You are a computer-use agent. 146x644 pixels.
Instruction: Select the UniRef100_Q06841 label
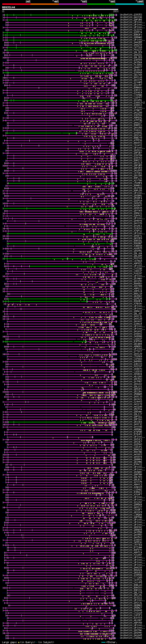(x=131, y=133)
